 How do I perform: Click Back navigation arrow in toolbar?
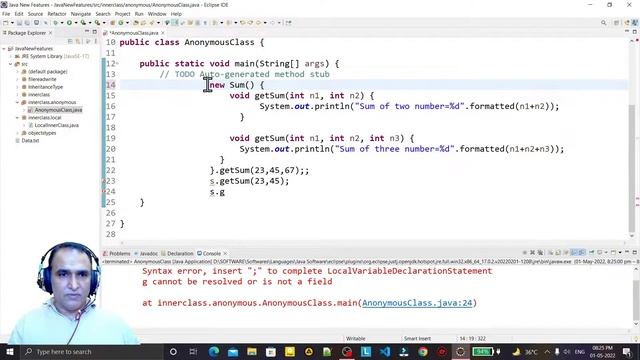(x=258, y=22)
